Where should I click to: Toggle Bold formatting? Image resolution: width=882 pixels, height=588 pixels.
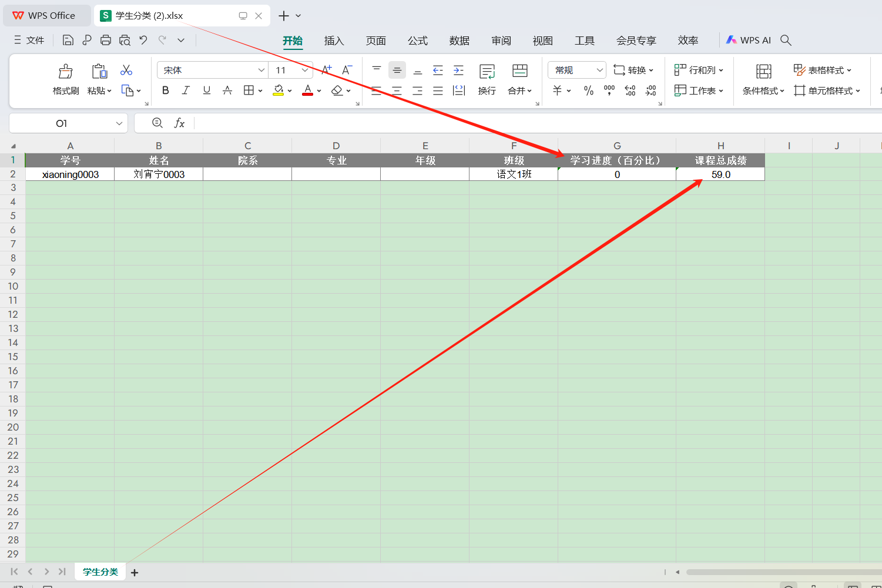pos(166,90)
